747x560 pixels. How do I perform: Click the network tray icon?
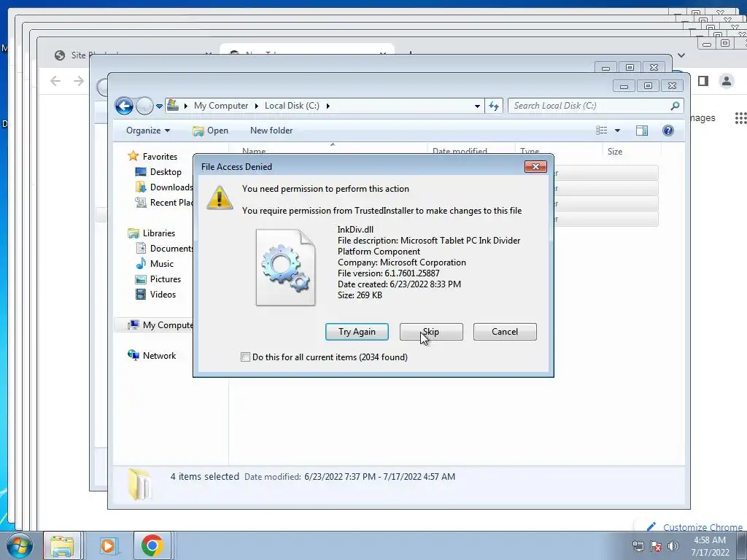pos(638,546)
